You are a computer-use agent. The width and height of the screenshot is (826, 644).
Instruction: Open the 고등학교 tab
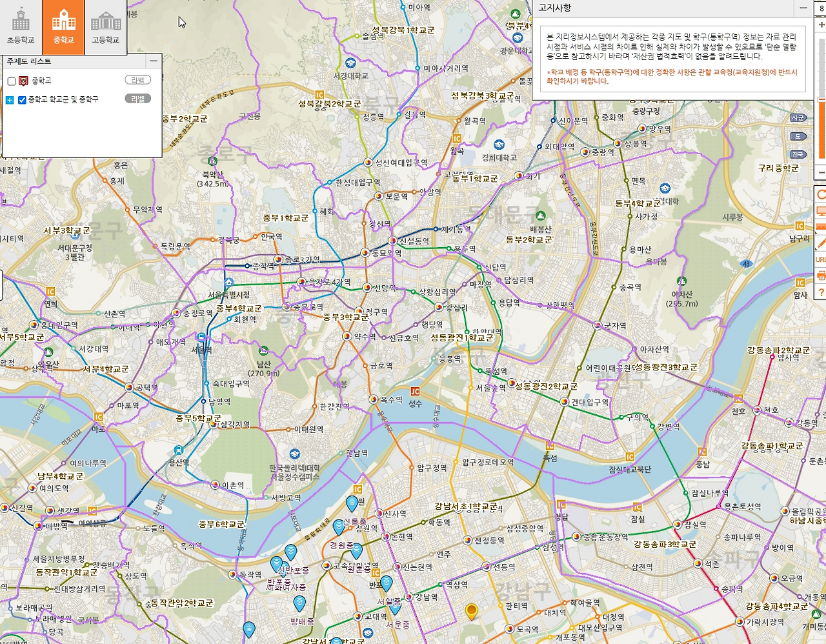(x=106, y=26)
